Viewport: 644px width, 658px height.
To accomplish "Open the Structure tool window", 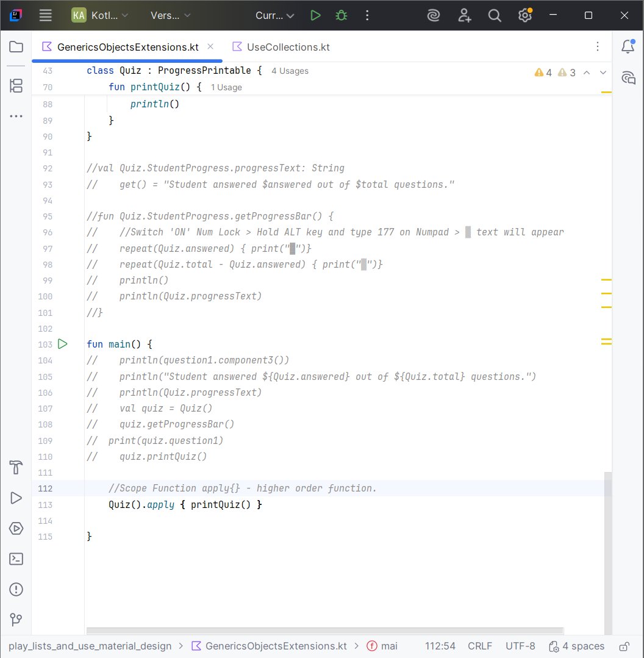I will [16, 85].
